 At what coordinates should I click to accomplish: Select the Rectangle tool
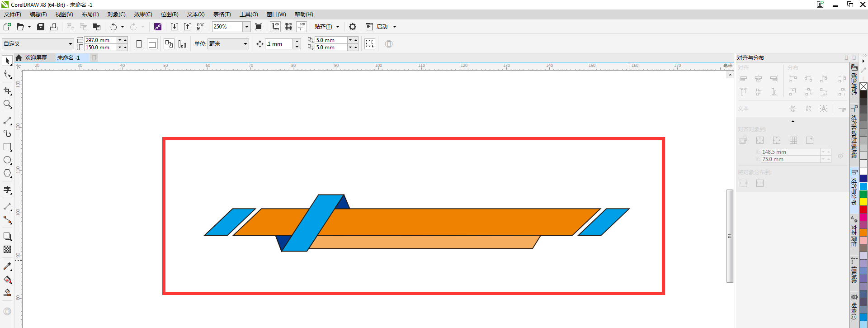(7, 147)
